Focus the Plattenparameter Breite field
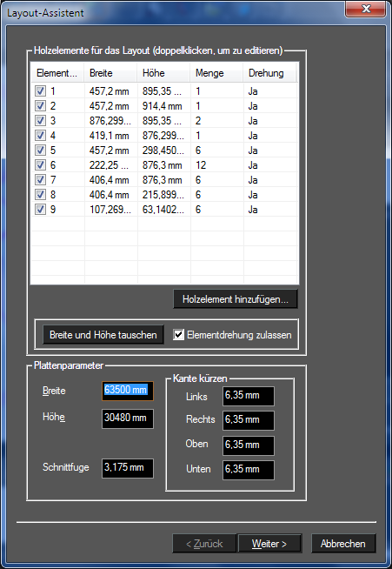 128,391
